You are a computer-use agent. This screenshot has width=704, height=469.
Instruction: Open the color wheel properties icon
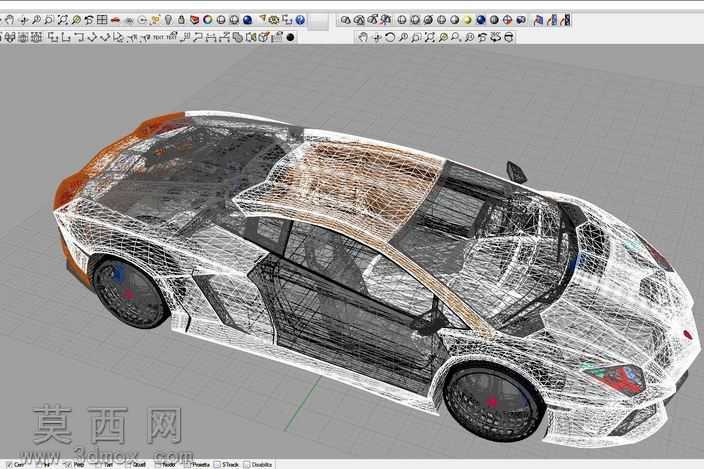(207, 20)
